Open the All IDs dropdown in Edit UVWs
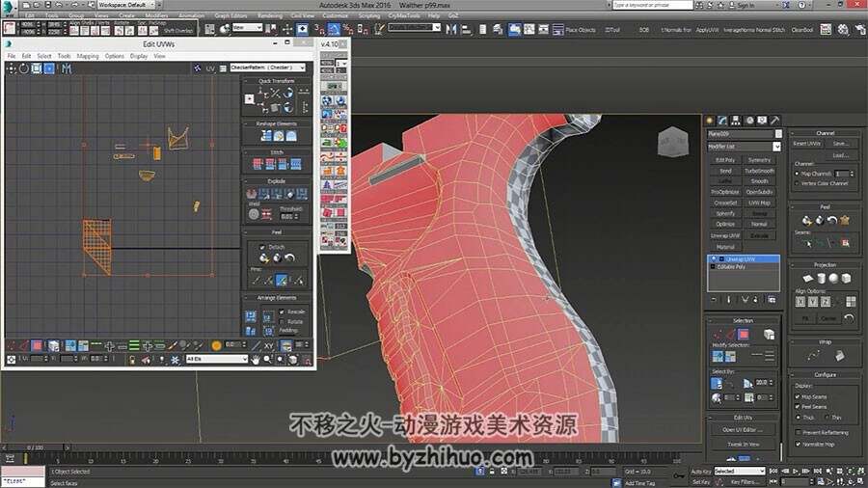This screenshot has height=488, width=868. (216, 359)
